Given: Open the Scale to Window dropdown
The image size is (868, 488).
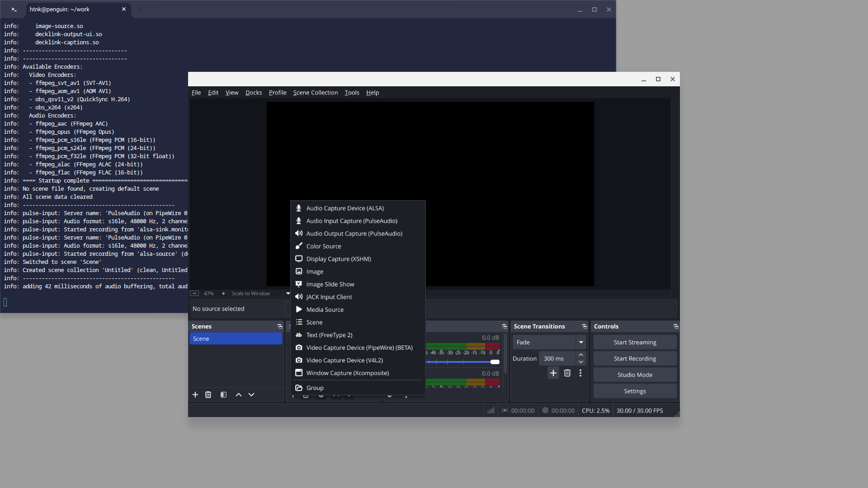Looking at the screenshot, I should (288, 293).
